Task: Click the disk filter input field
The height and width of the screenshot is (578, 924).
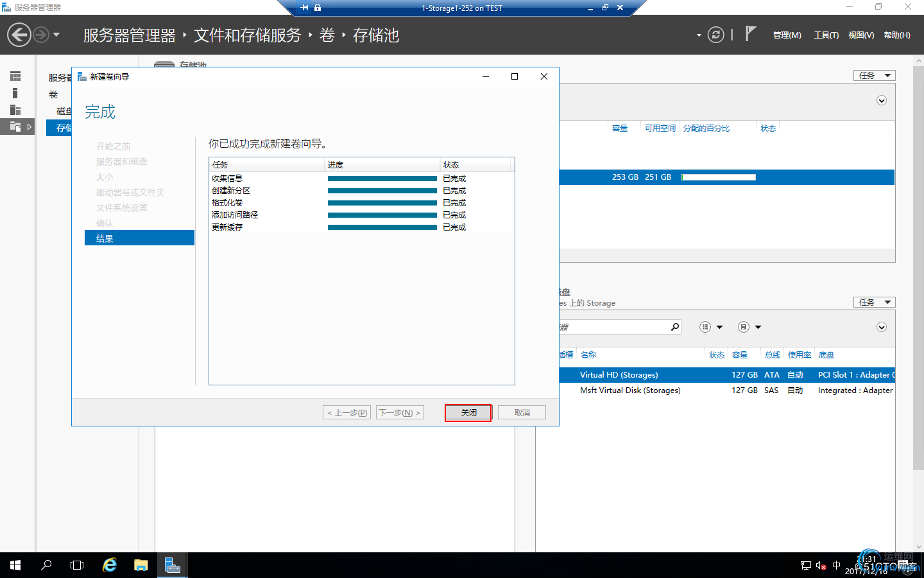Action: click(613, 327)
